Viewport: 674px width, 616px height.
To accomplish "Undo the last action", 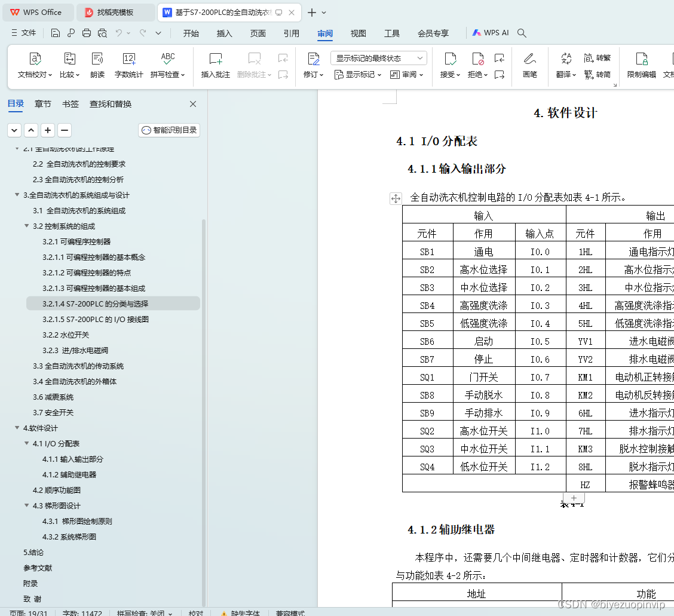I will [119, 33].
